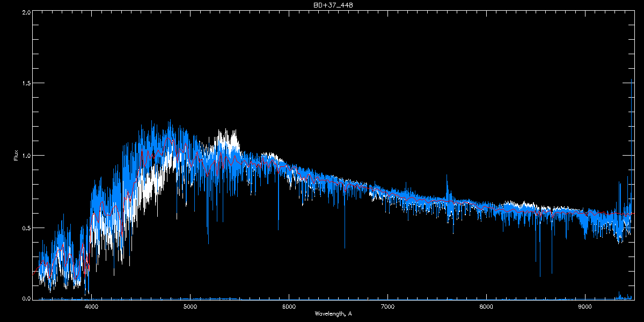Mark the deep absorption line bottom left of 6000

[x=278, y=229]
